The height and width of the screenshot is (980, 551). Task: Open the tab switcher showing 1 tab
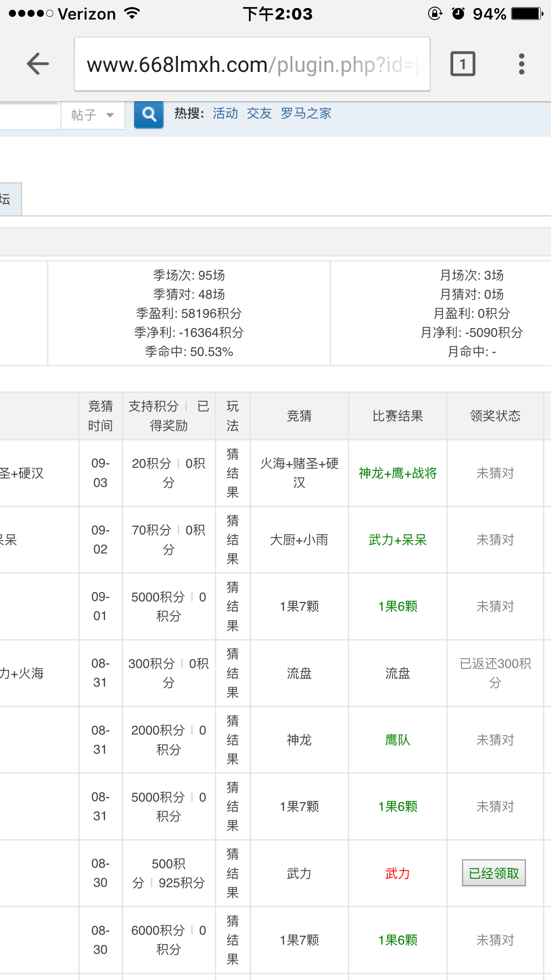pos(463,64)
